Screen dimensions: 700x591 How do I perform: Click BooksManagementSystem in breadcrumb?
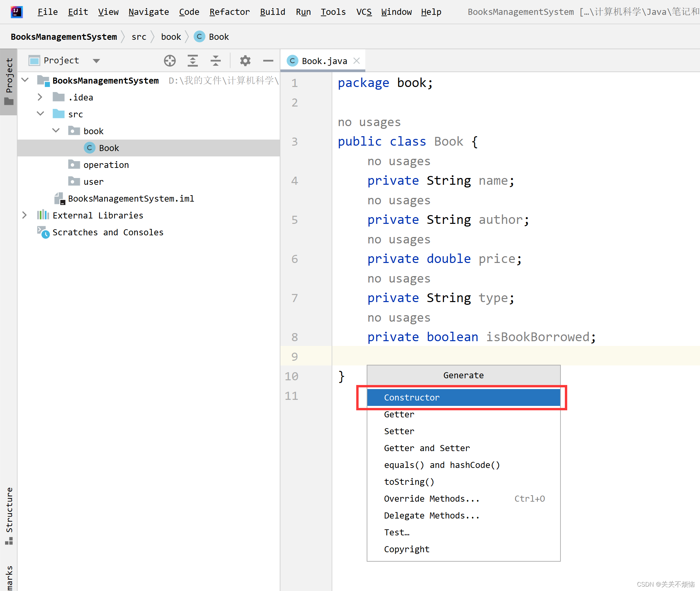(x=64, y=37)
